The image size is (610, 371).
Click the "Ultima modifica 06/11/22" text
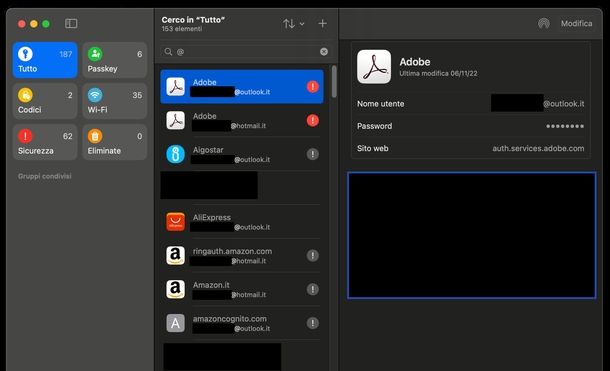[x=438, y=74]
